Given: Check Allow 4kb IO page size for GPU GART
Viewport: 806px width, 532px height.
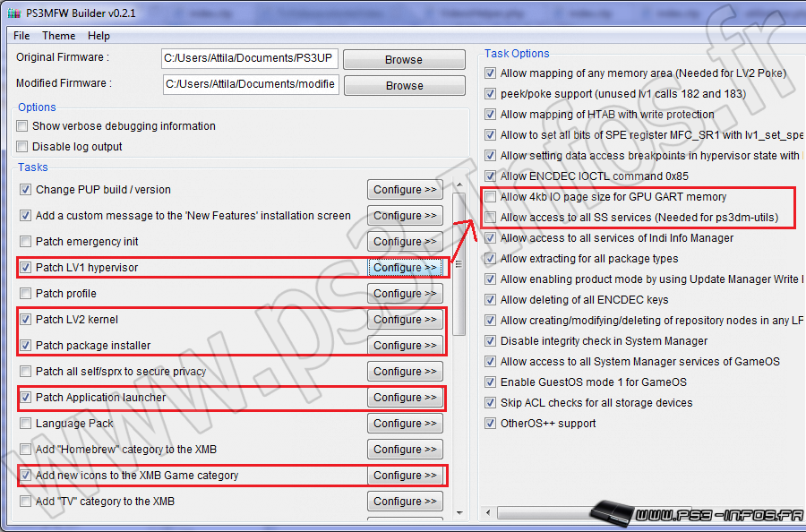Looking at the screenshot, I should 491,196.
